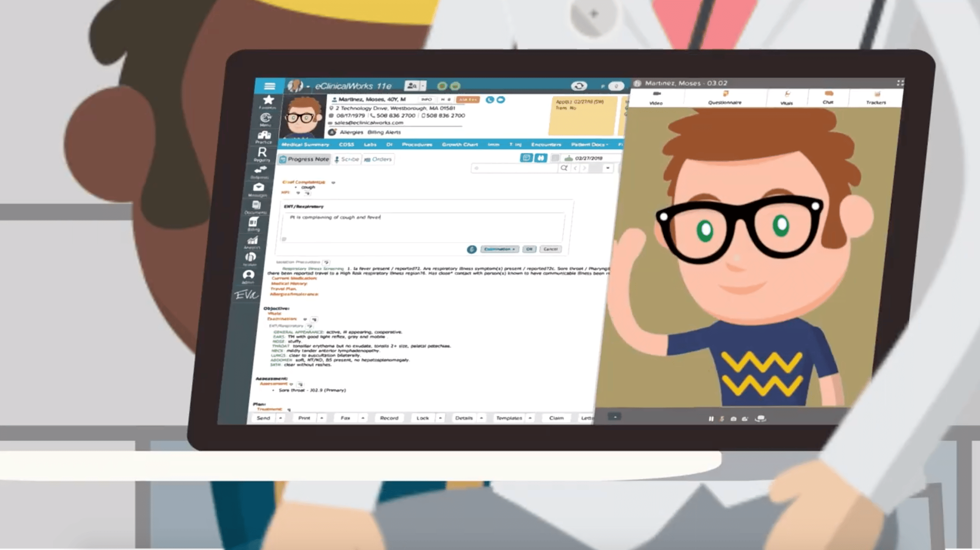This screenshot has height=550, width=980.
Task: Click the OK button in HPI box
Action: pyautogui.click(x=529, y=249)
